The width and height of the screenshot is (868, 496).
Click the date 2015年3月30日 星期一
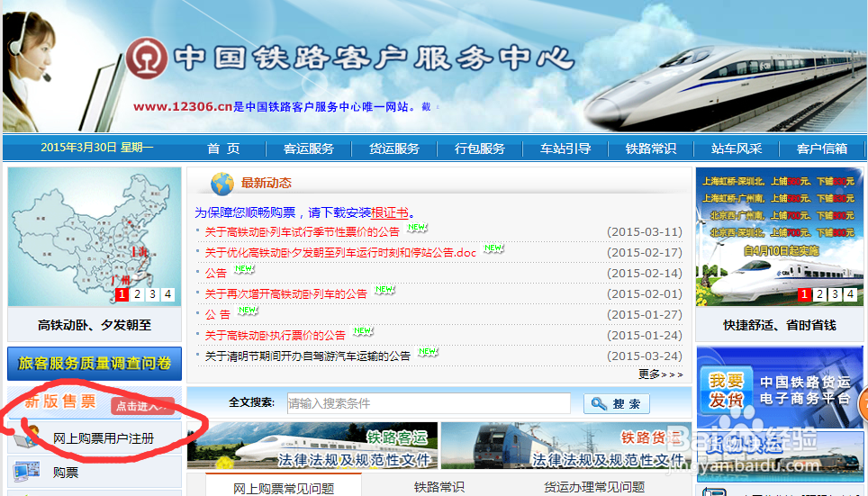(x=97, y=148)
